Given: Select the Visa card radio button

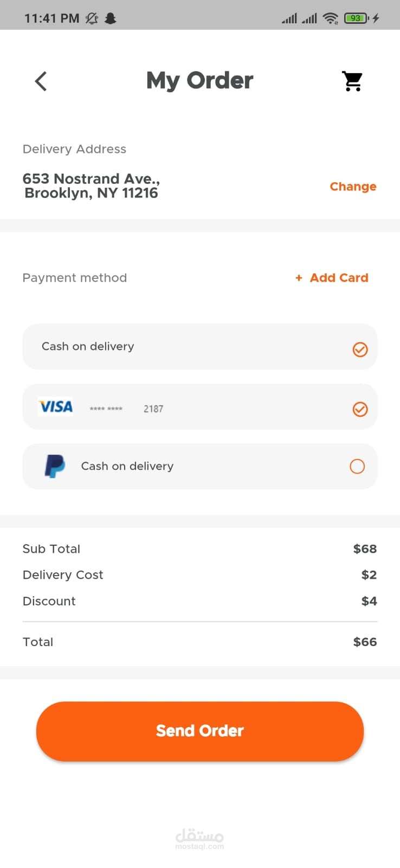Looking at the screenshot, I should coord(360,409).
